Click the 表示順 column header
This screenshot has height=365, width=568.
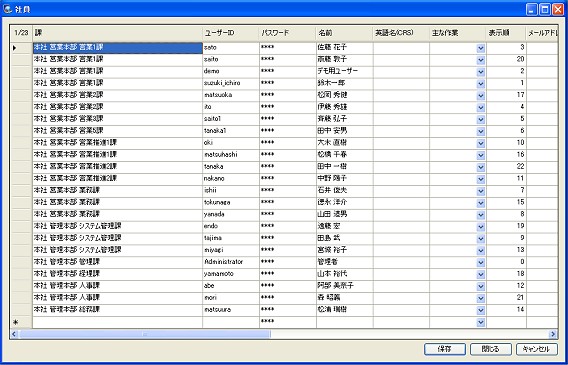tap(506, 34)
